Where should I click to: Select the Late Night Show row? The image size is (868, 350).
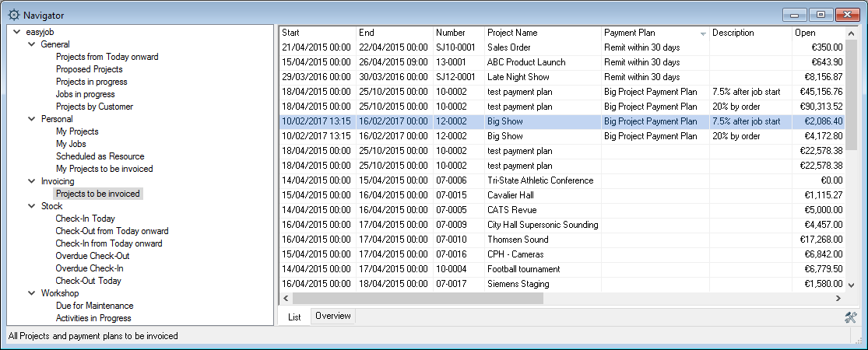click(x=518, y=77)
